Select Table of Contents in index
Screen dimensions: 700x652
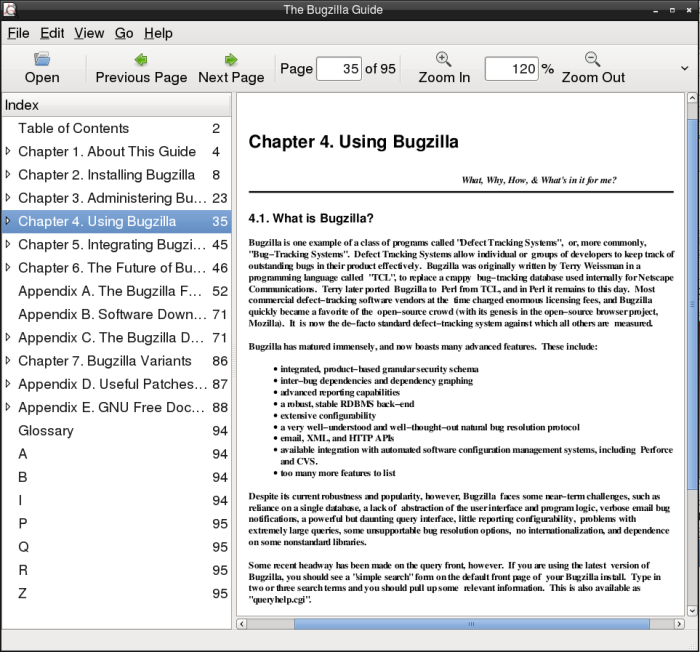73,128
